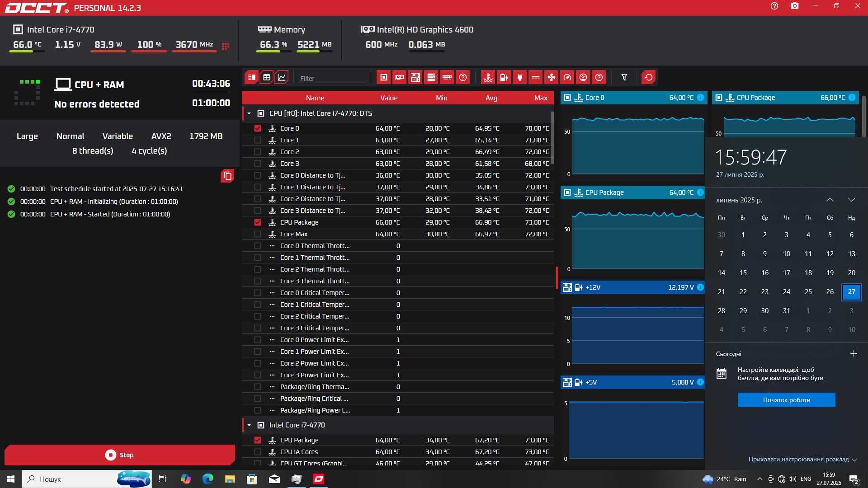
Task: Open OCCT help from title bar
Action: [x=774, y=6]
